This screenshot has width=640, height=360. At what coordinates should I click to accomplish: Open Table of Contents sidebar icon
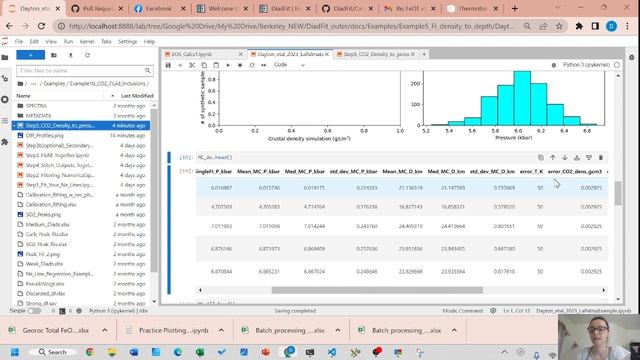pyautogui.click(x=5, y=121)
